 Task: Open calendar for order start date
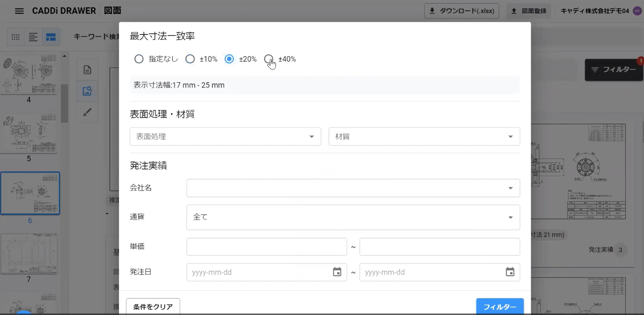point(337,272)
